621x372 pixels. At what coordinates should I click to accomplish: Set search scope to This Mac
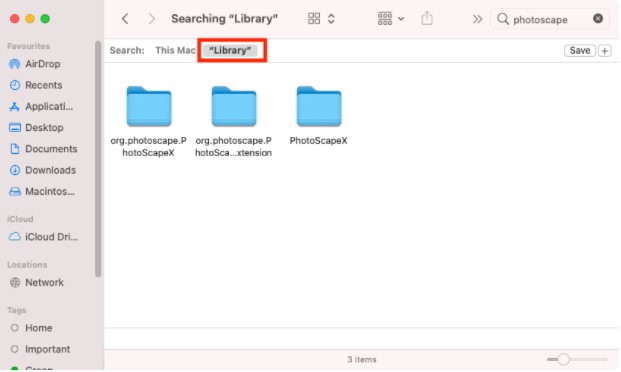click(x=175, y=50)
